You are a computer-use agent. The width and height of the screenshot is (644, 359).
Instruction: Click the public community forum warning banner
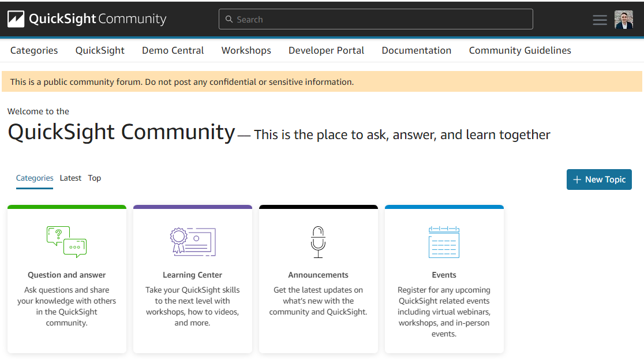tap(322, 81)
